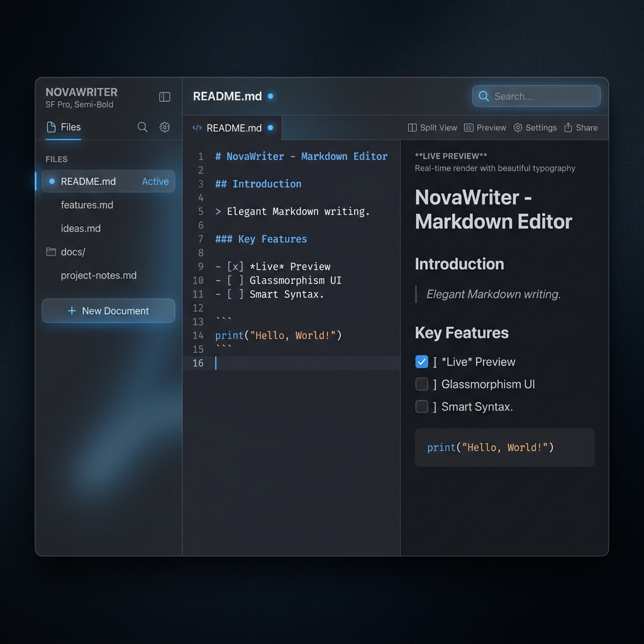Click line number 12 in gutter
This screenshot has width=644, height=644.
(198, 308)
